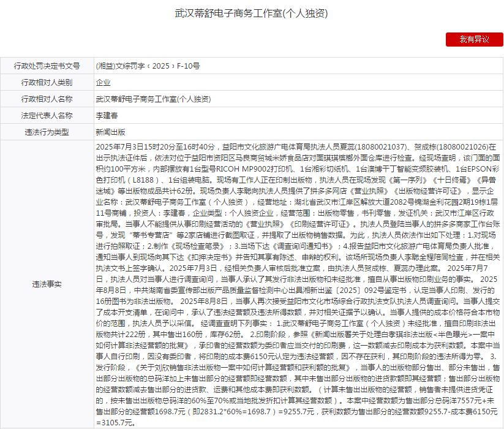Click the red 我有异议 button

coord(474,39)
